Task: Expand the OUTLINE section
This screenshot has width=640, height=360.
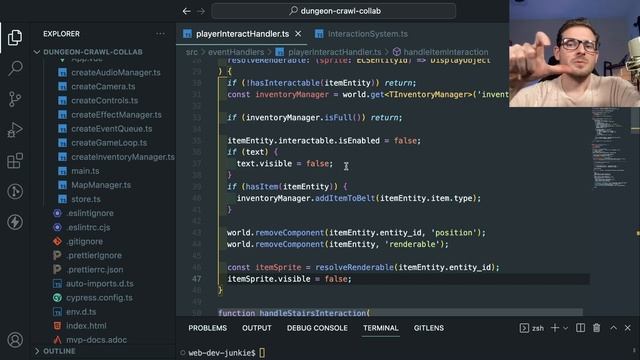Action: [55, 351]
